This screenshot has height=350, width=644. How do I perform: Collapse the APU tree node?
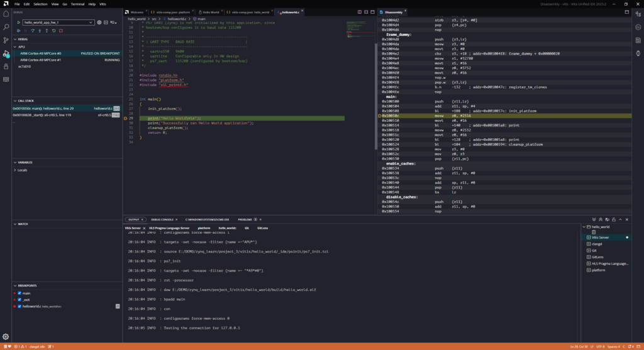click(x=15, y=46)
